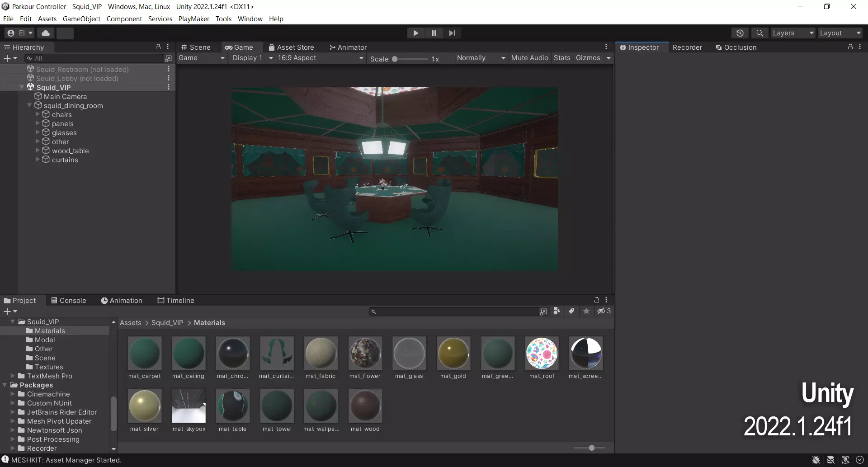Image resolution: width=868 pixels, height=467 pixels.
Task: Open the Search by Type filter
Action: click(557, 311)
